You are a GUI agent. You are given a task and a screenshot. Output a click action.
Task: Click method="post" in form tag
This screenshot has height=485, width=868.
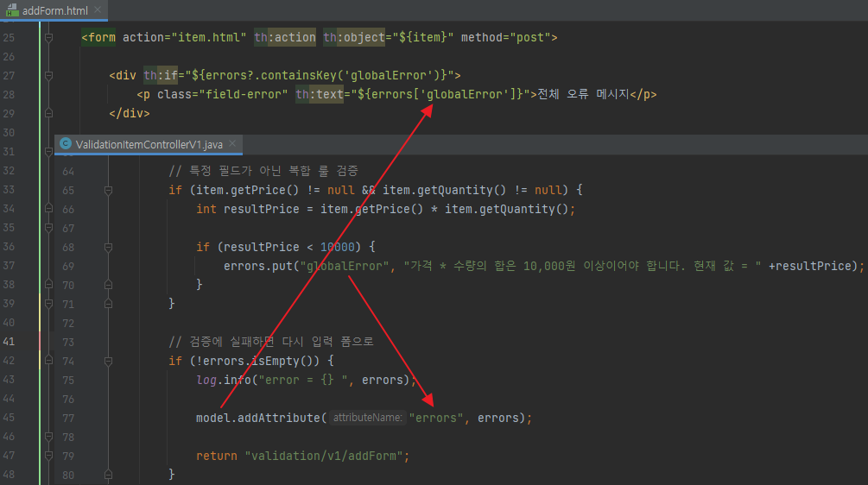point(506,38)
